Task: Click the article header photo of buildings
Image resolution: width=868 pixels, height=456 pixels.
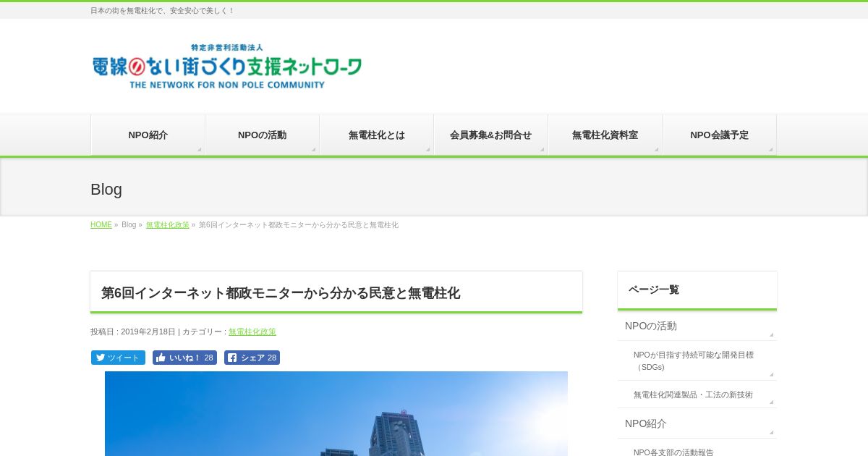Action: click(336, 413)
